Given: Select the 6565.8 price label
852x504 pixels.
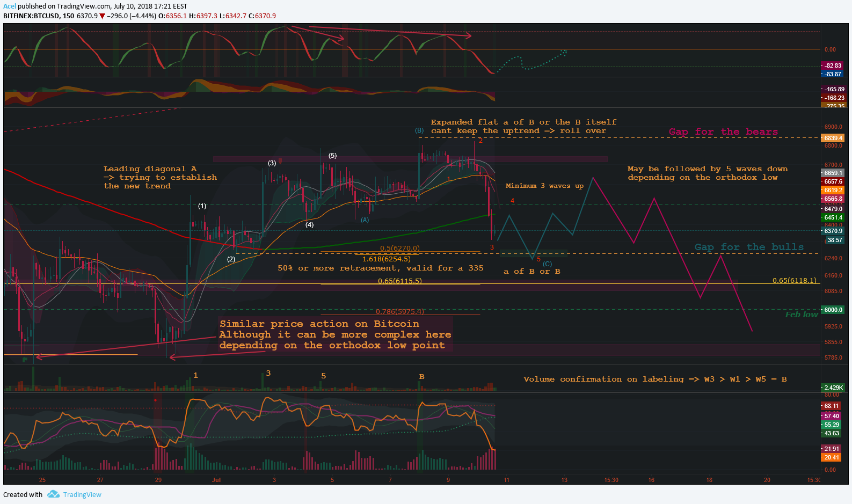Looking at the screenshot, I should click(x=833, y=199).
